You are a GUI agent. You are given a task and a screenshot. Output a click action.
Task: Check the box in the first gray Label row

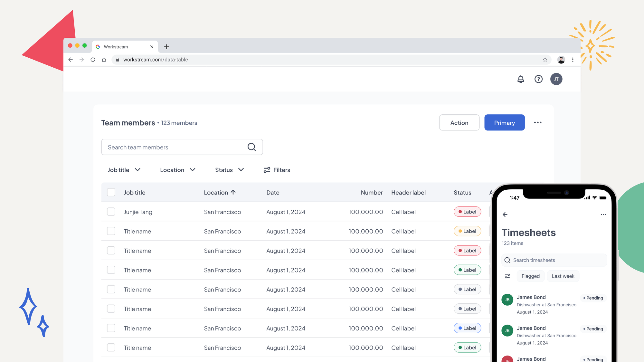point(111,289)
